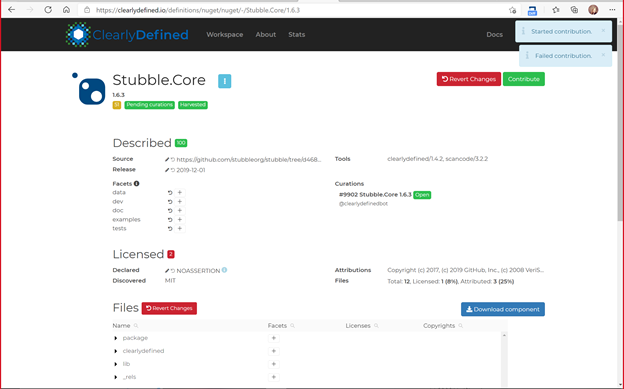Click the Files section Revert Changes button
Screen dimensions: 624x389
pyautogui.click(x=169, y=308)
